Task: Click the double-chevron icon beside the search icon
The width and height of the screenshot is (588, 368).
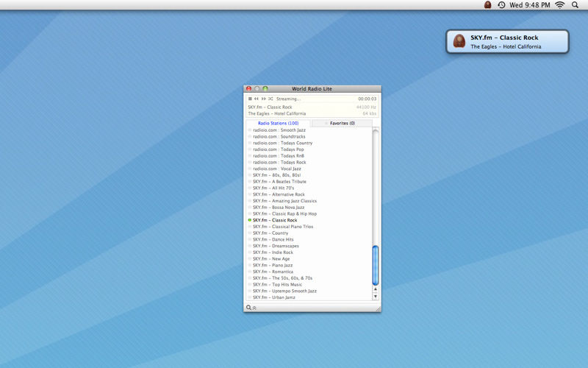Action: click(x=254, y=308)
